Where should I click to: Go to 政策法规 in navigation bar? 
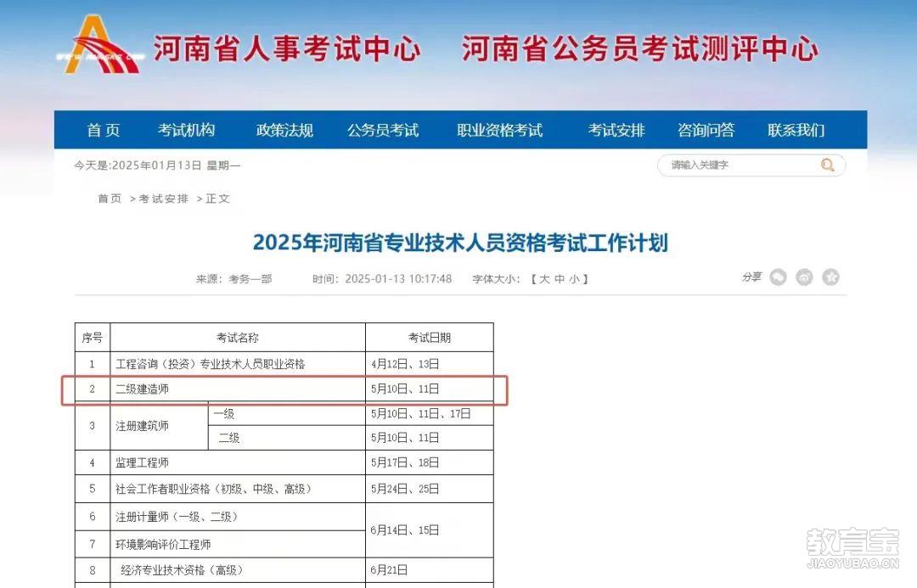pos(284,130)
